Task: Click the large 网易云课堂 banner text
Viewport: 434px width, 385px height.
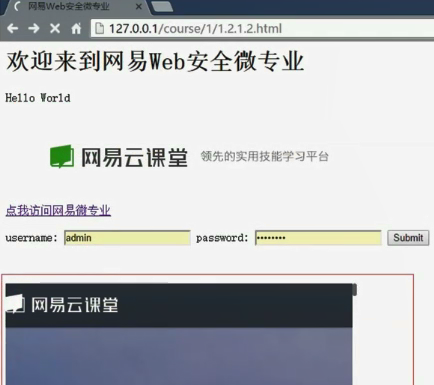Action: 134,157
